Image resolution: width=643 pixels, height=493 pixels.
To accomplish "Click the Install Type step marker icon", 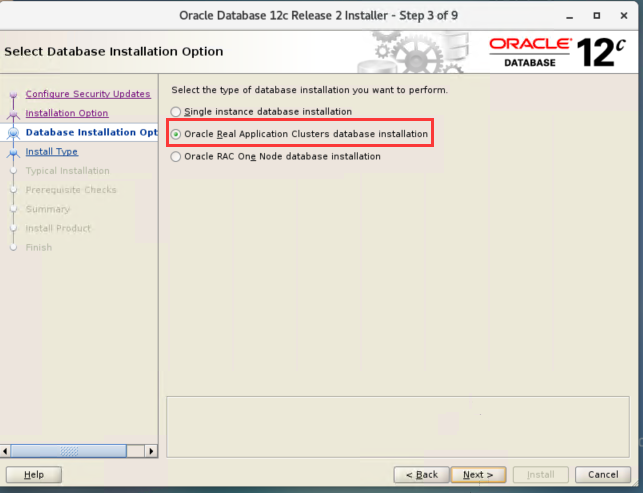I will point(14,153).
